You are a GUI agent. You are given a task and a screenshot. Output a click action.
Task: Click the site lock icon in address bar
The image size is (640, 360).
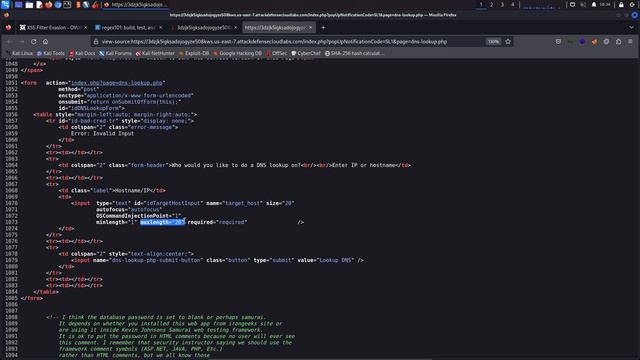96,41
